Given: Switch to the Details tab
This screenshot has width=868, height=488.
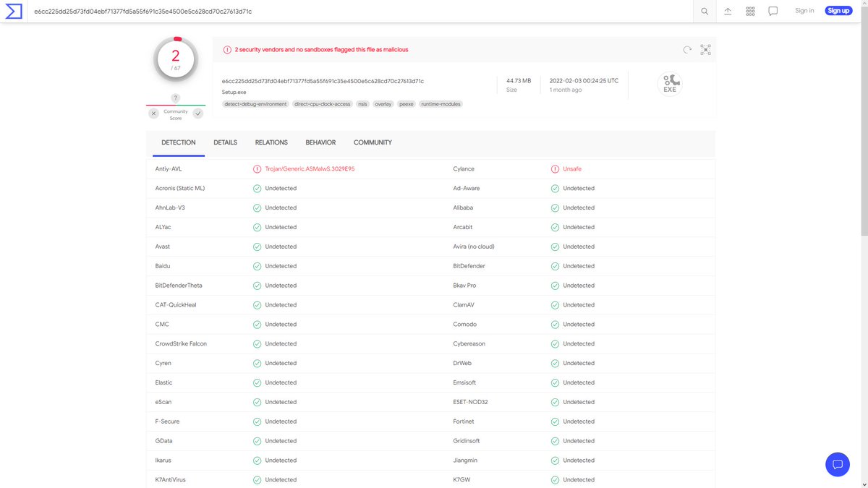Looking at the screenshot, I should 225,142.
